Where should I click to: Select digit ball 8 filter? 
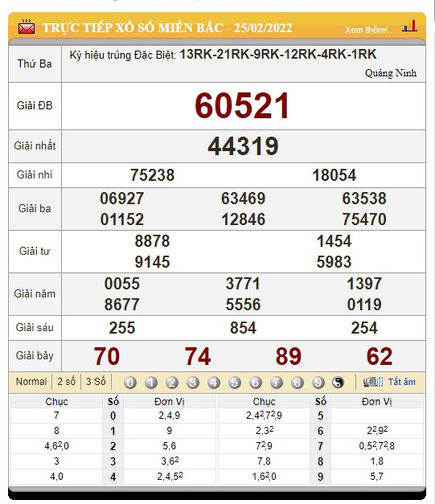pyautogui.click(x=297, y=383)
